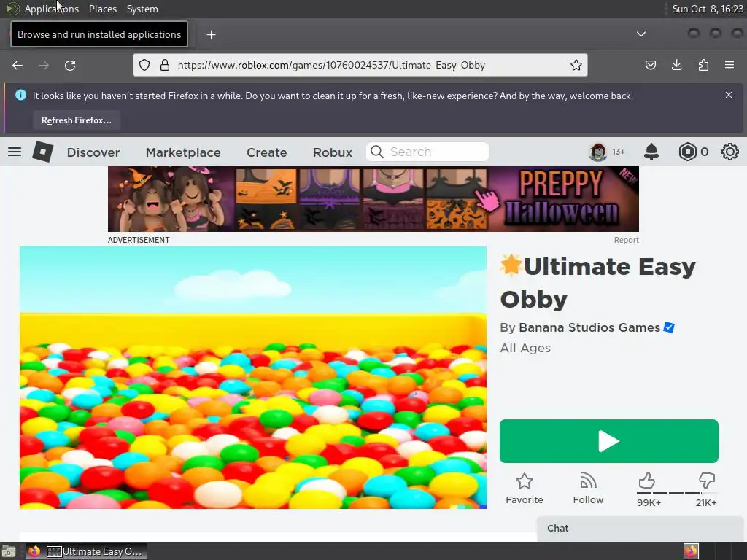Open the Marketplace page
The height and width of the screenshot is (560, 747).
pos(183,152)
